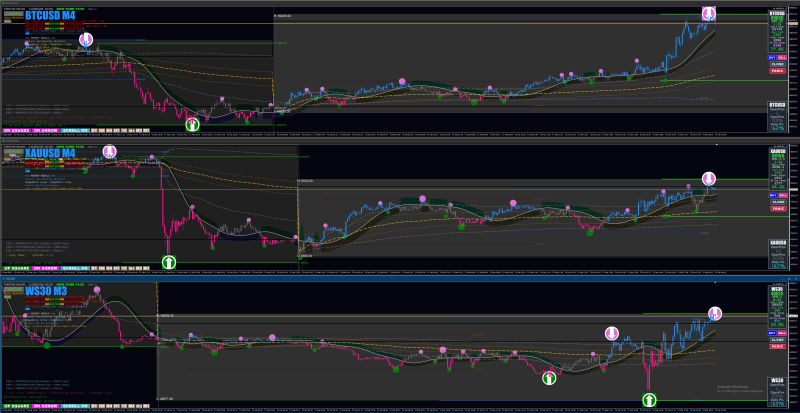Click the XAUUSD chart window title icon
The image size is (800, 413).
pos(4,141)
